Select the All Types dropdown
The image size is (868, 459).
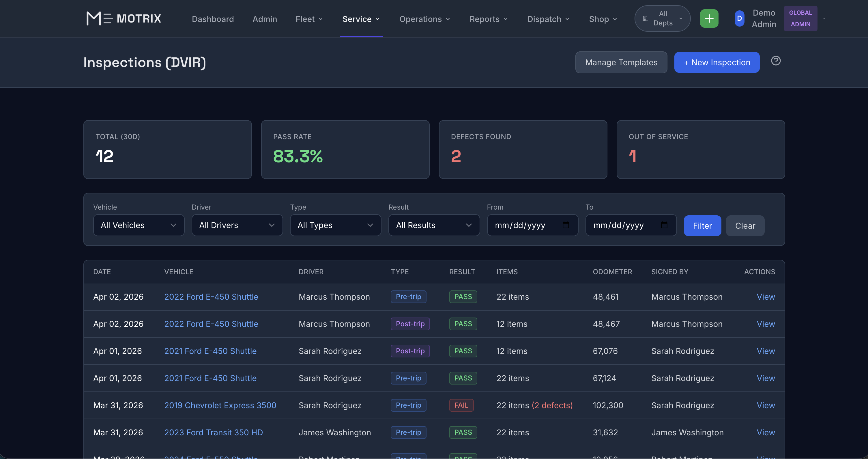click(335, 225)
